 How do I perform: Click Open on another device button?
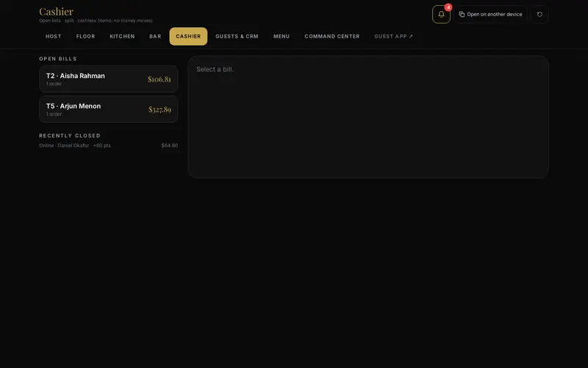(490, 14)
